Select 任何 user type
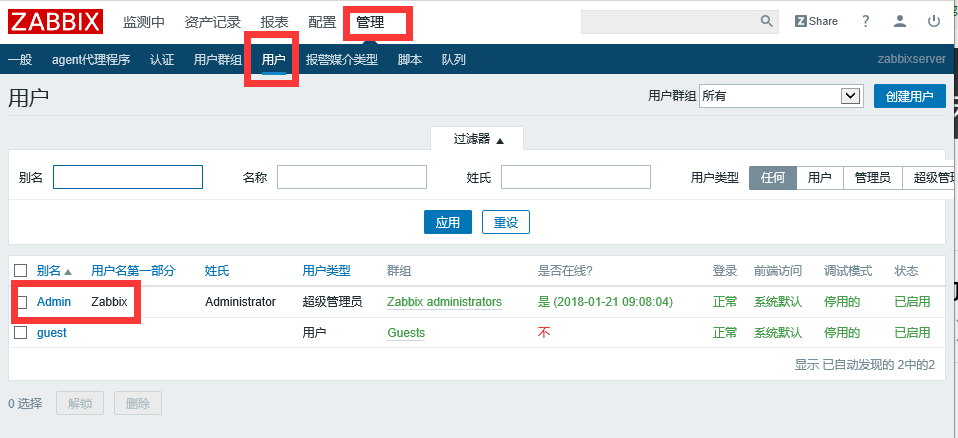This screenshot has height=438, width=958. (773, 178)
